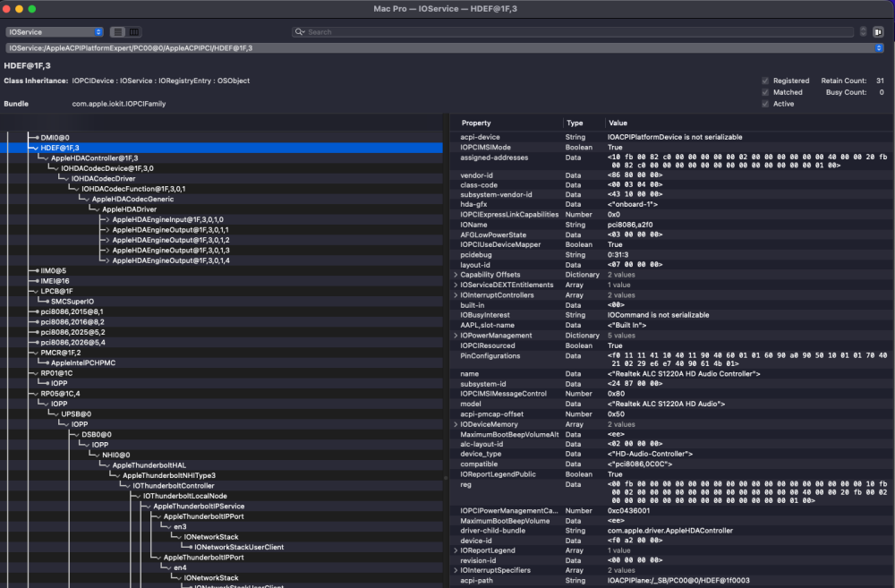Expand IOServiceDEXTEntitlements property
This screenshot has height=588, width=895.
pos(456,285)
